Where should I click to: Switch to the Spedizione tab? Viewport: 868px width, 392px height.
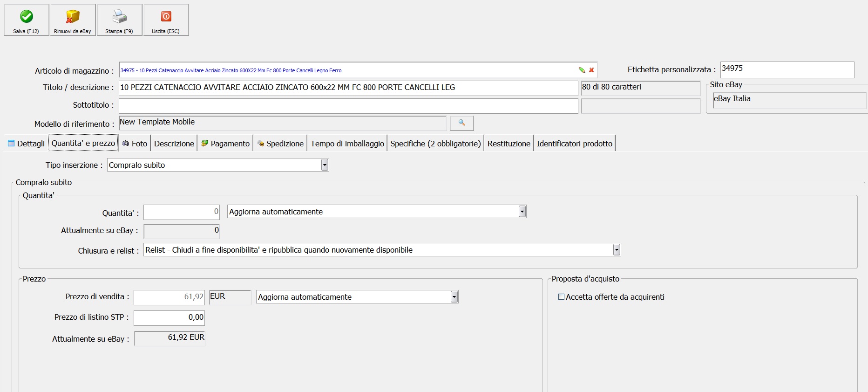click(x=280, y=144)
